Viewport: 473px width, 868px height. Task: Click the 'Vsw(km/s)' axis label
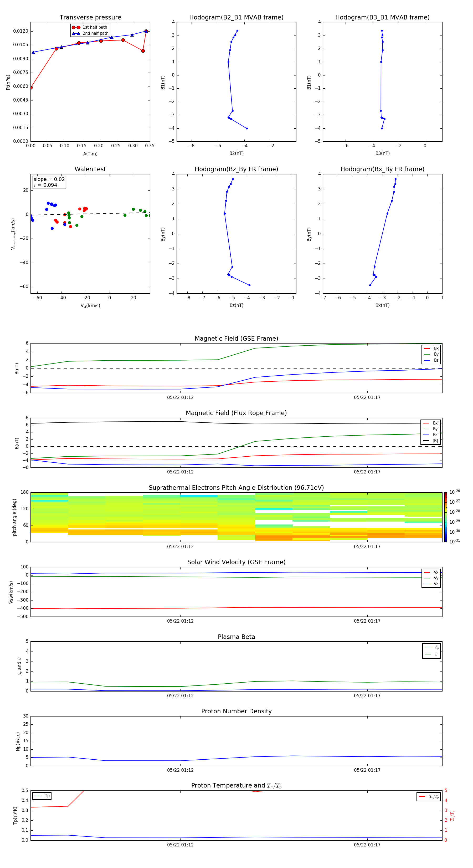coord(11,592)
